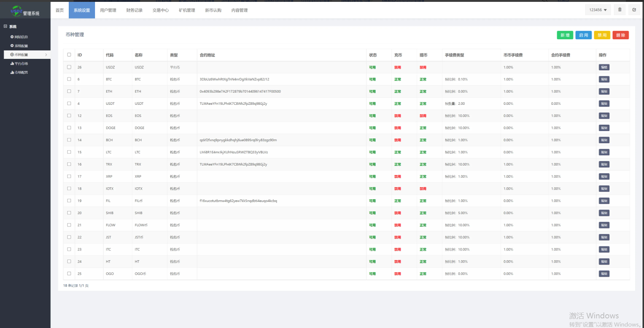Check the checkbox for the BTC row

pos(69,79)
